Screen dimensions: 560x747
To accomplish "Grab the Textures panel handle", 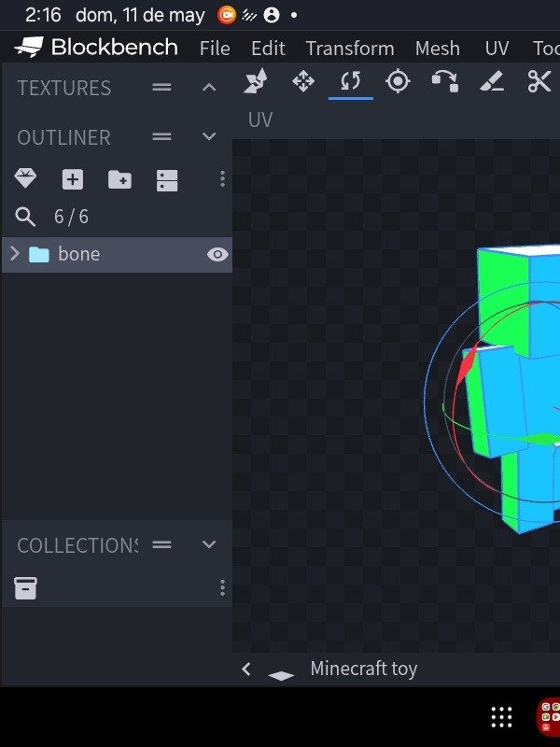I will pyautogui.click(x=161, y=87).
